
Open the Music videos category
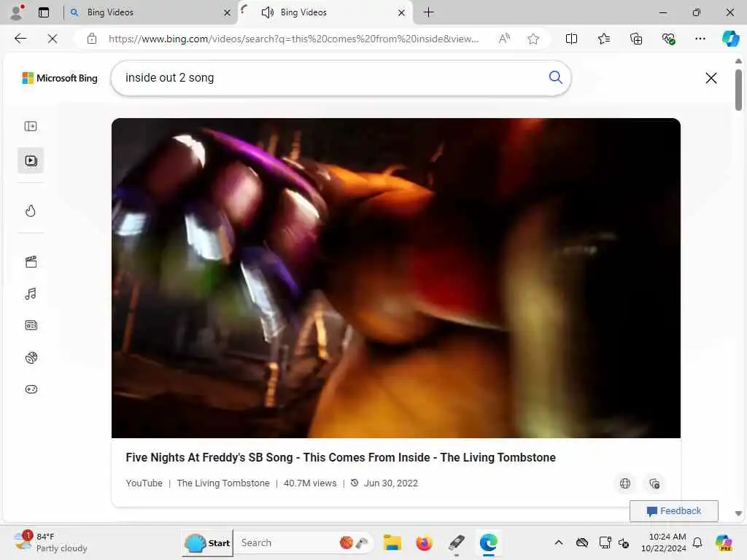(31, 293)
